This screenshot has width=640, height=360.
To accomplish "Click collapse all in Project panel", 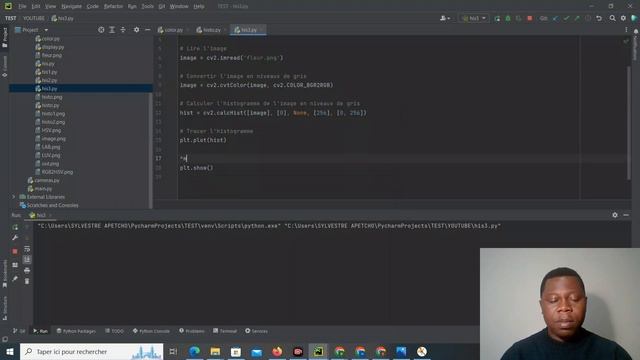I will 123,30.
